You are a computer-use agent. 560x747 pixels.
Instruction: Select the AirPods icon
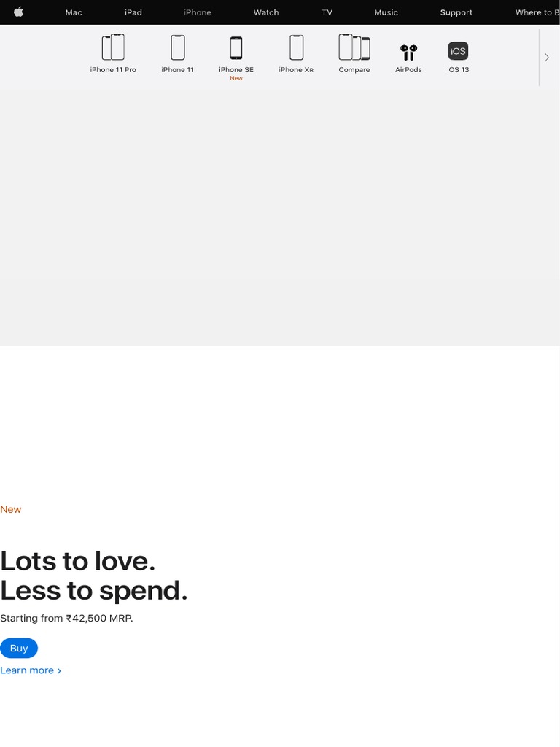click(x=408, y=52)
